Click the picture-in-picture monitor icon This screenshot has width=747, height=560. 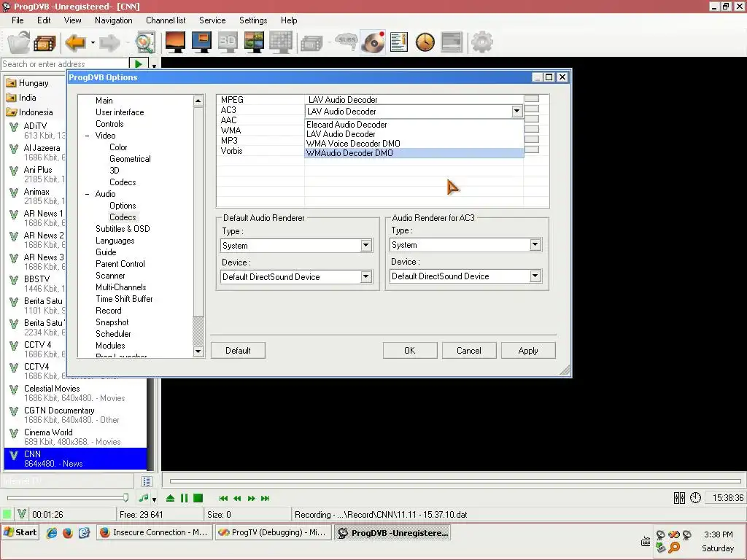pyautogui.click(x=201, y=42)
